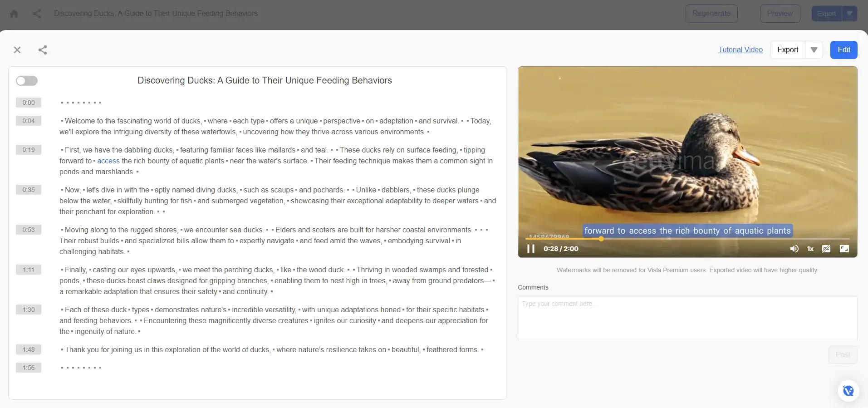Open the chat assistant bubble icon
This screenshot has width=868, height=408.
[x=848, y=391]
